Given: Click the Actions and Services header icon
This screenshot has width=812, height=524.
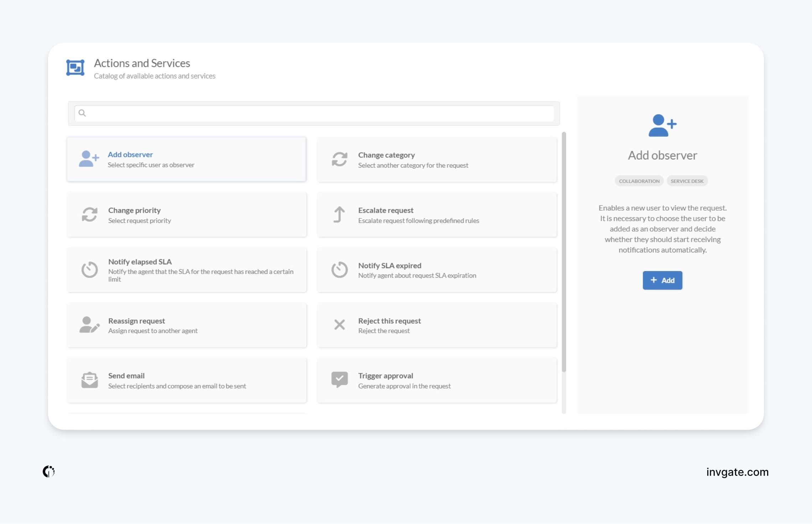Looking at the screenshot, I should (75, 68).
